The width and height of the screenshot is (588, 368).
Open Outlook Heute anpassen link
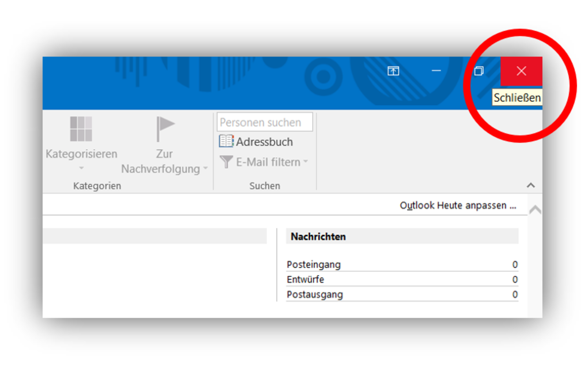click(458, 205)
